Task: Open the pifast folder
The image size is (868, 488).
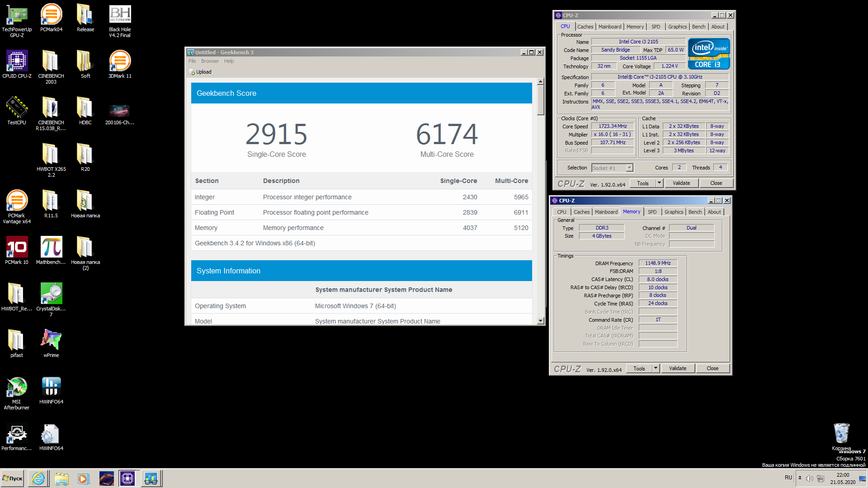Action: [17, 343]
